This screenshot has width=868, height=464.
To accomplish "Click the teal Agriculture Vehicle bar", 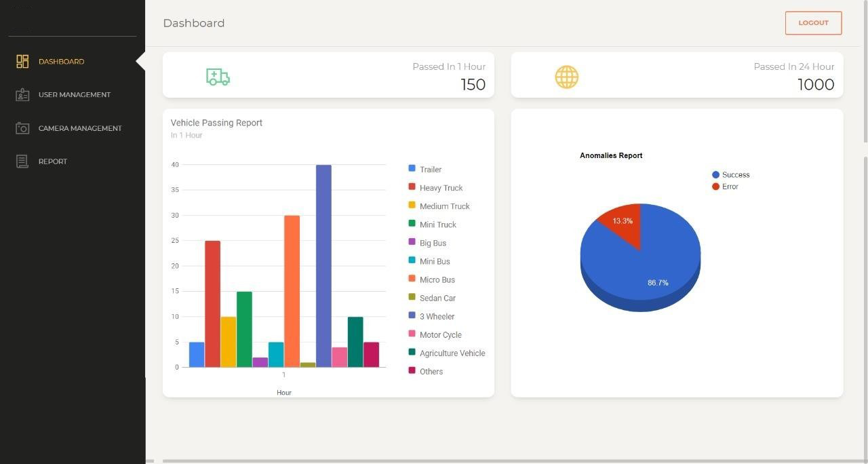I will 355,342.
